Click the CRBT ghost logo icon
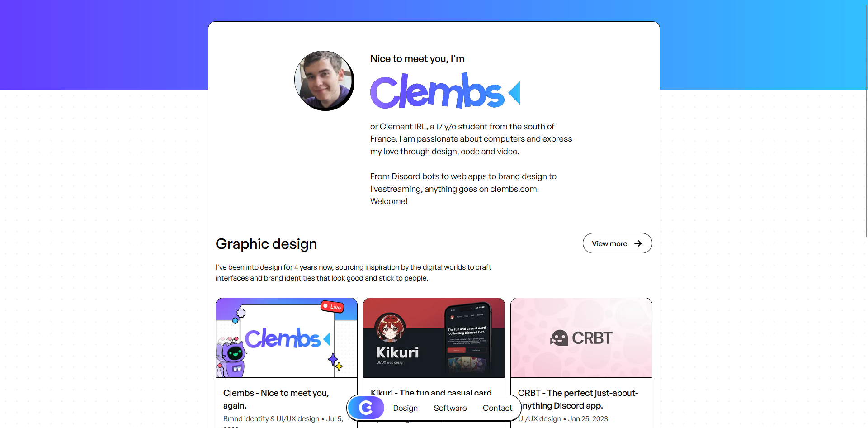Viewport: 868px width, 428px height. 559,338
